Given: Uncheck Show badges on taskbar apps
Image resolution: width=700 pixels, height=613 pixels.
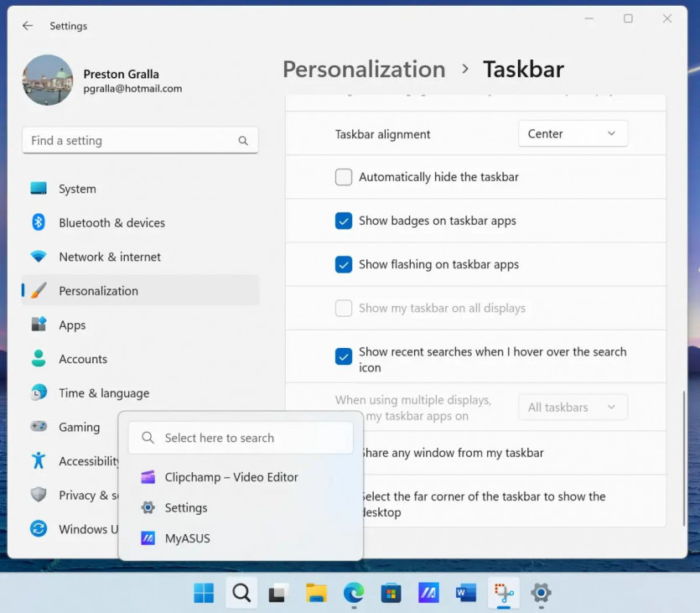Looking at the screenshot, I should pos(344,221).
